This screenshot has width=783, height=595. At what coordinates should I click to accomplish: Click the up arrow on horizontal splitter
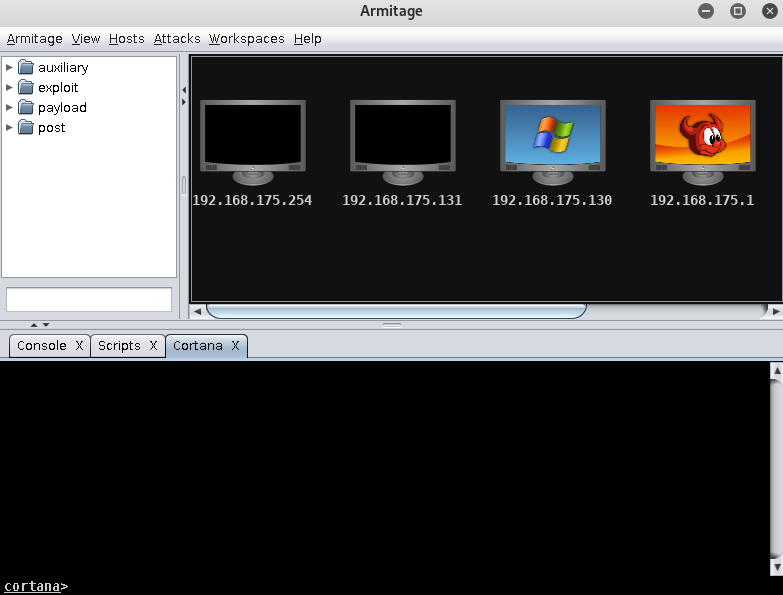click(x=34, y=325)
